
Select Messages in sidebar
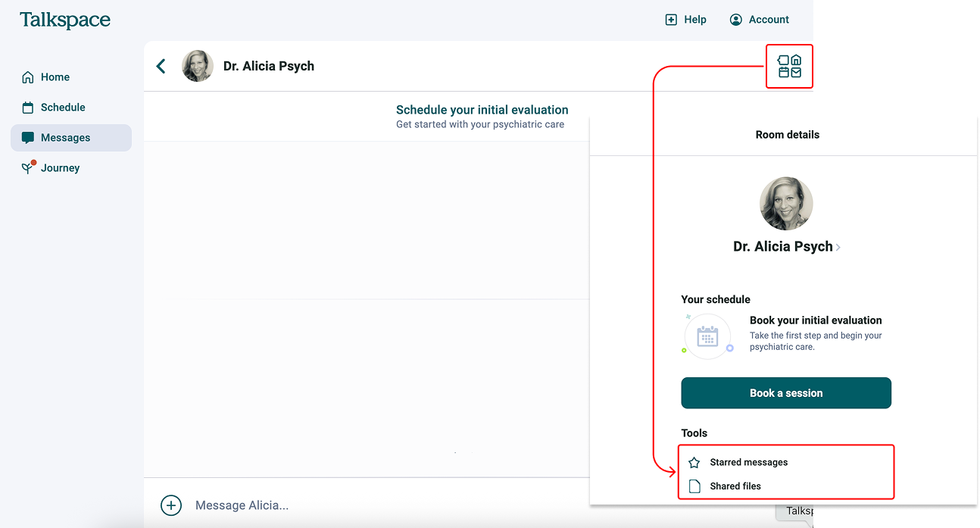pyautogui.click(x=71, y=138)
